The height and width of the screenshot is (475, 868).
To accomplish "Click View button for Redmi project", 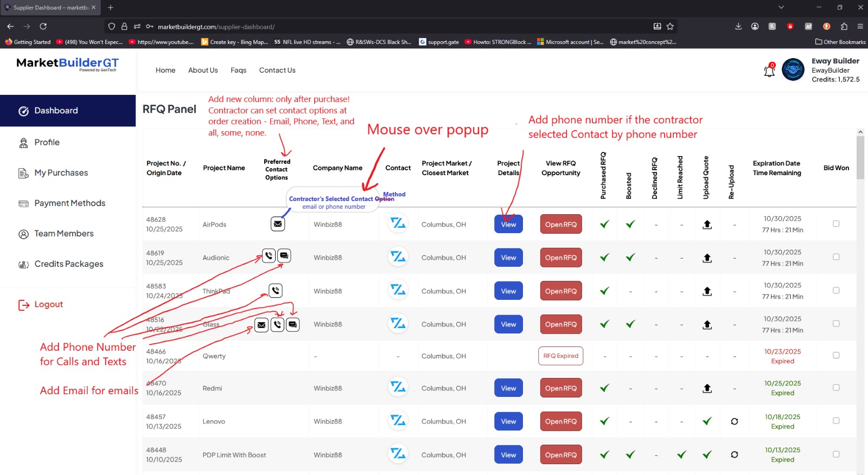I will pos(508,388).
